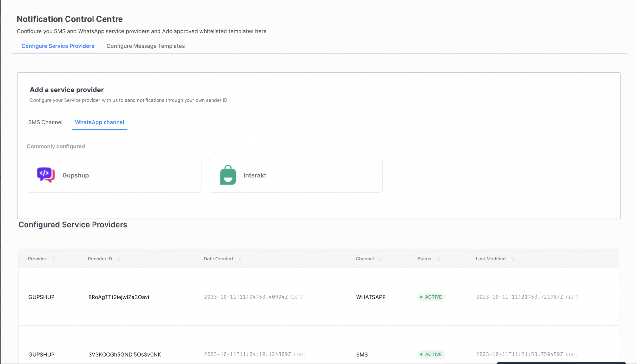Click the Gupshup logo icon

coord(46,175)
